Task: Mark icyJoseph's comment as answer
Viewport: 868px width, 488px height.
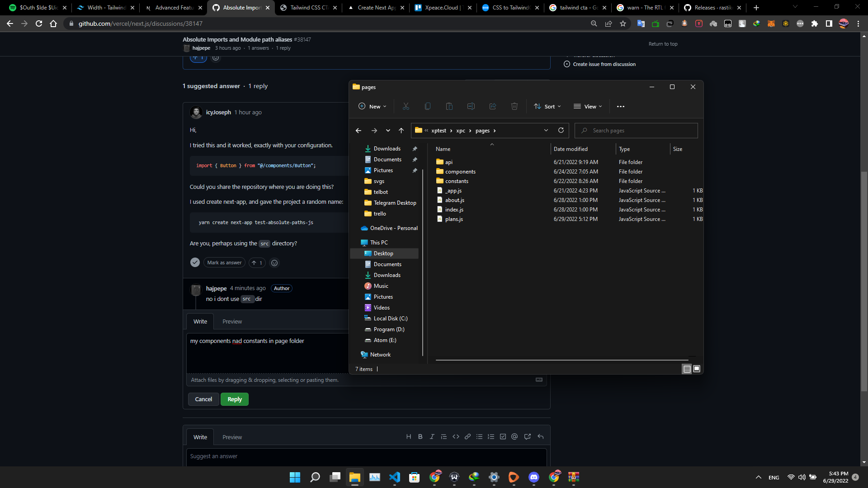Action: click(224, 263)
